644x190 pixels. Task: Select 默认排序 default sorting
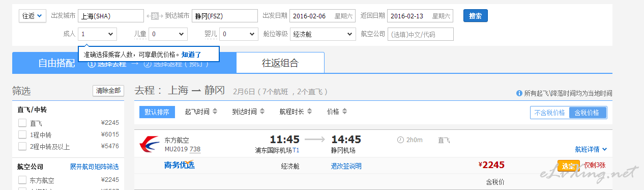(x=157, y=112)
